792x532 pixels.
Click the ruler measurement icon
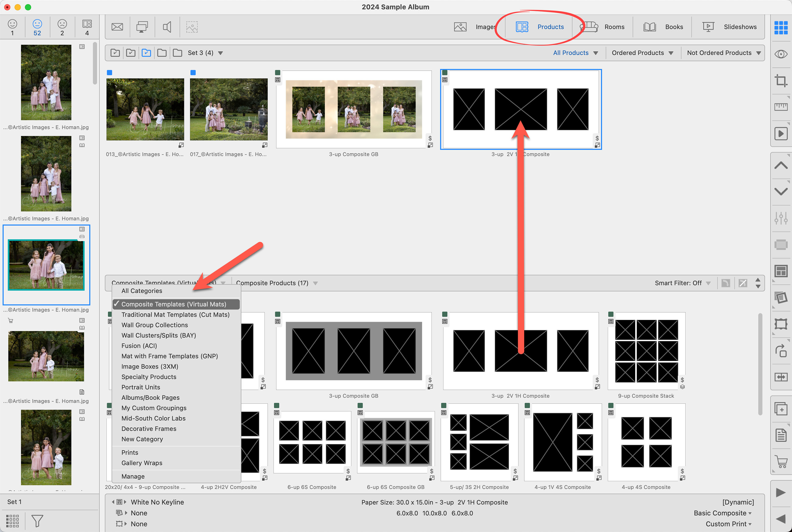[x=780, y=107]
